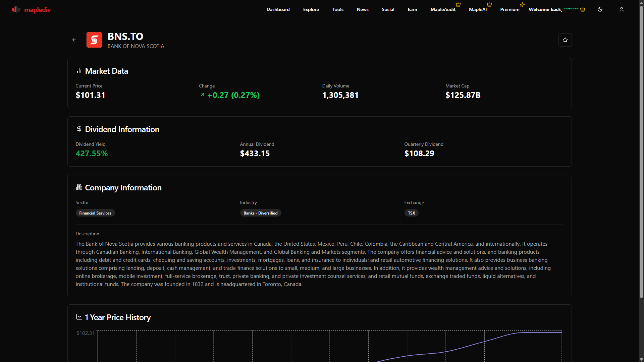This screenshot has width=644, height=362.
Task: Click the TSX exchange tag
Action: pyautogui.click(x=411, y=213)
